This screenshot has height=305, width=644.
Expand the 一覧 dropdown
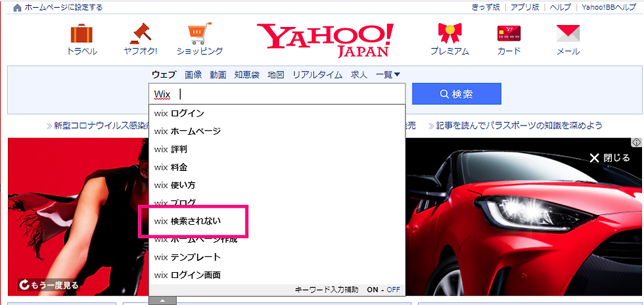[x=388, y=75]
